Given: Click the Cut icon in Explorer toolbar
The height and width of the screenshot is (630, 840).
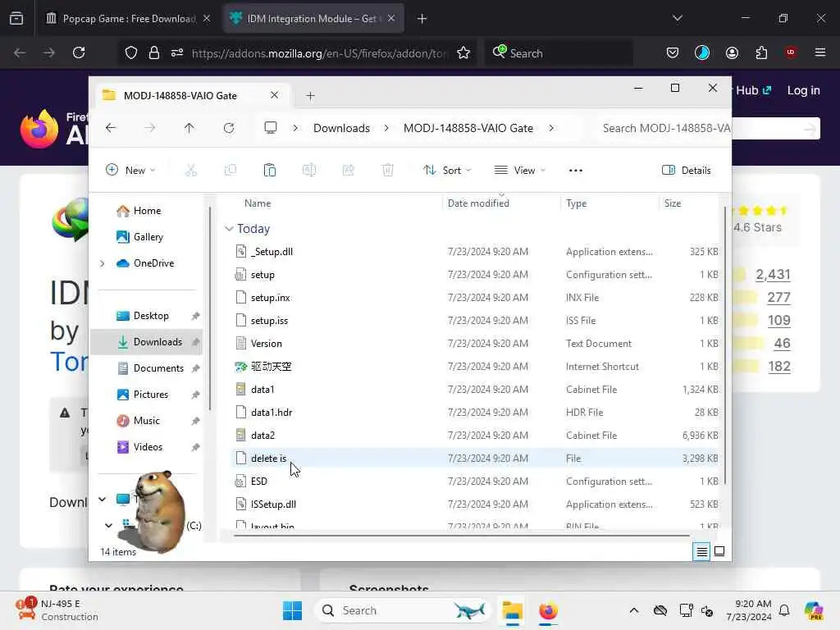Looking at the screenshot, I should 190,171.
